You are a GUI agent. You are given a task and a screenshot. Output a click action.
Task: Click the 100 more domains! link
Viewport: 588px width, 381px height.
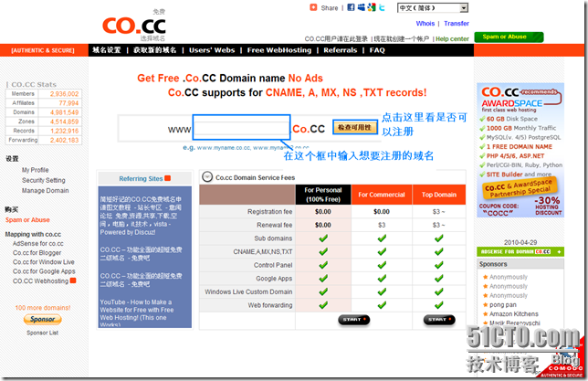43,307
